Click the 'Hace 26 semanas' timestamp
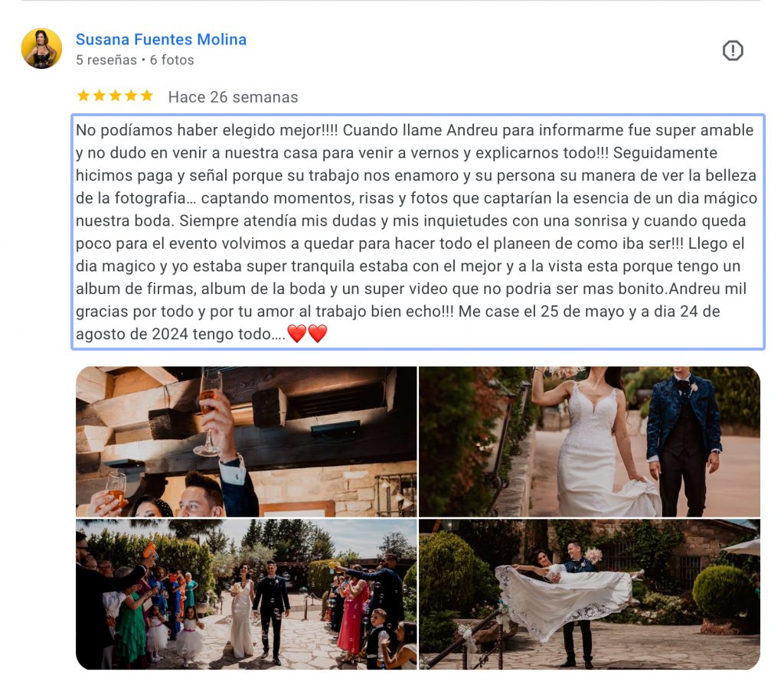Screen dimensions: 784x688 coord(233,97)
